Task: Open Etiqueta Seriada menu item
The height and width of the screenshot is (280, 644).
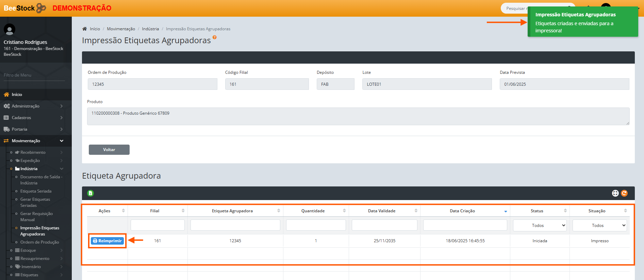Action: click(36, 191)
